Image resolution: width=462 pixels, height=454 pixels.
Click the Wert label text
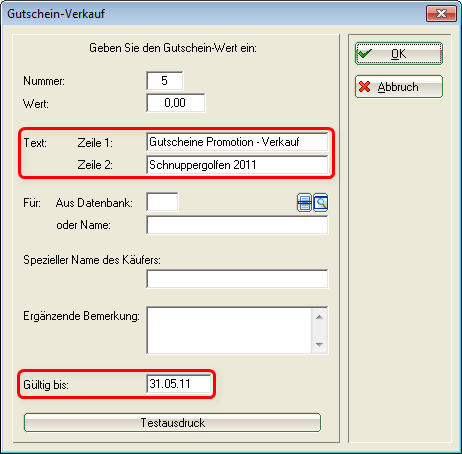point(36,104)
